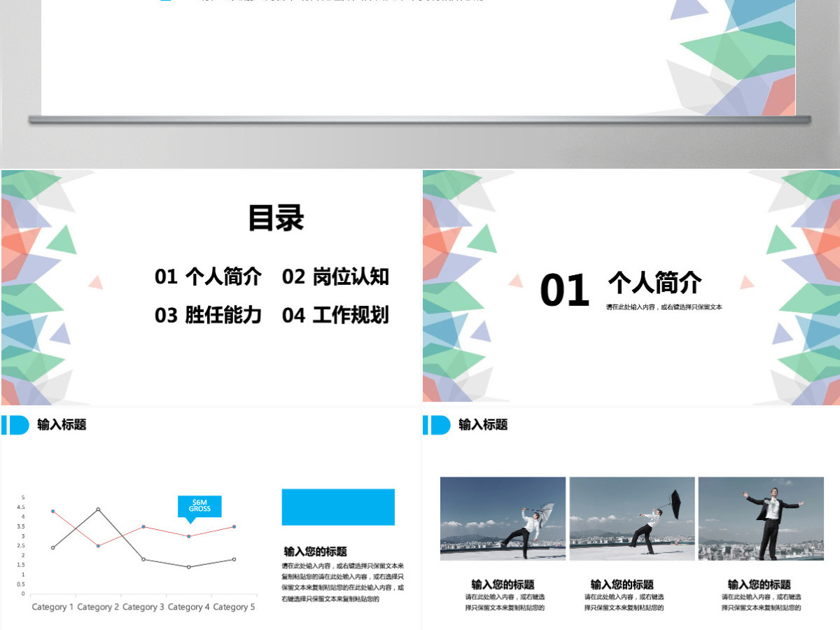Click the Category 2 axis label
Viewport: 840px width, 630px height.
tap(98, 607)
